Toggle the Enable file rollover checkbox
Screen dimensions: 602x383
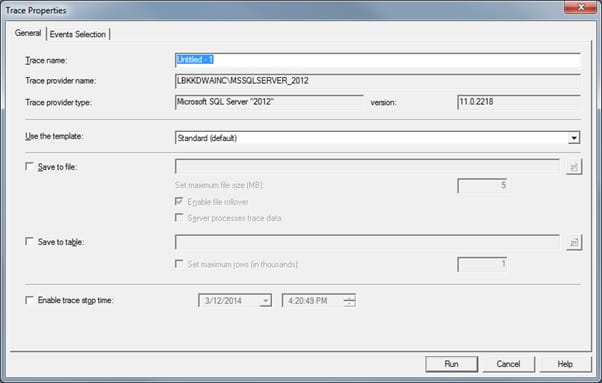[179, 201]
